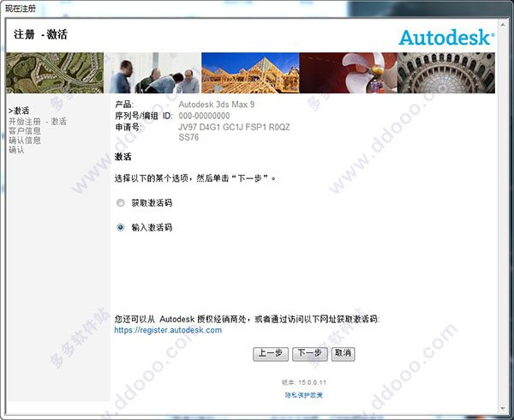Click the 下一步 button
Image resolution: width=514 pixels, height=420 pixels.
(x=310, y=354)
